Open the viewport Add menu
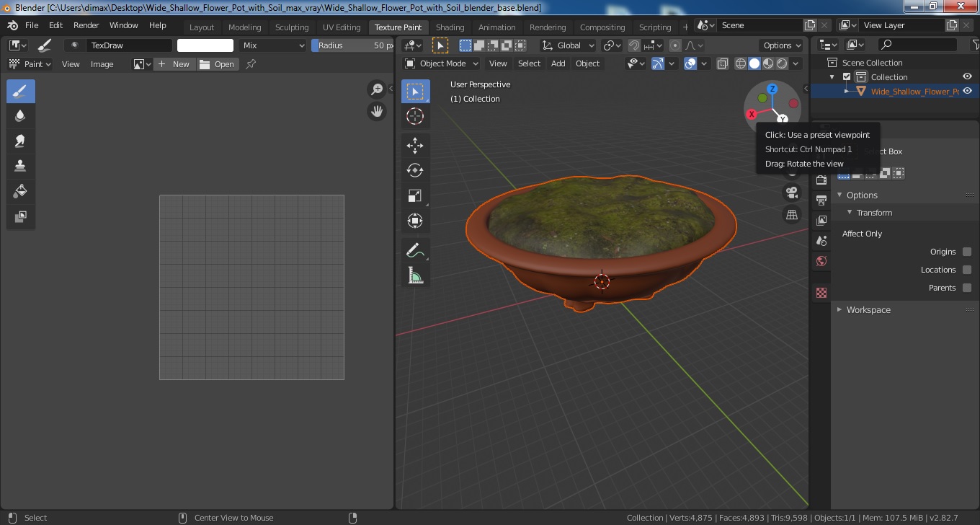Image resolution: width=980 pixels, height=525 pixels. coord(558,63)
